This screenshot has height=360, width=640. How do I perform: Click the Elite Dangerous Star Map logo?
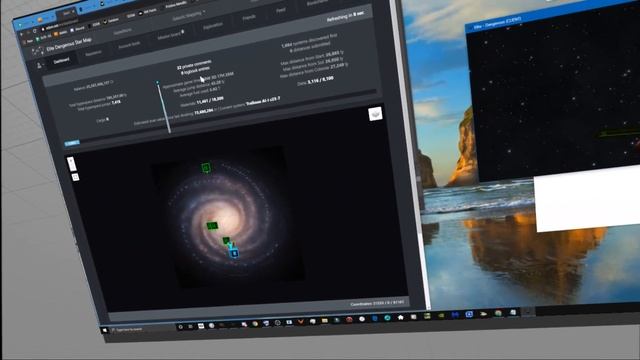point(38,51)
